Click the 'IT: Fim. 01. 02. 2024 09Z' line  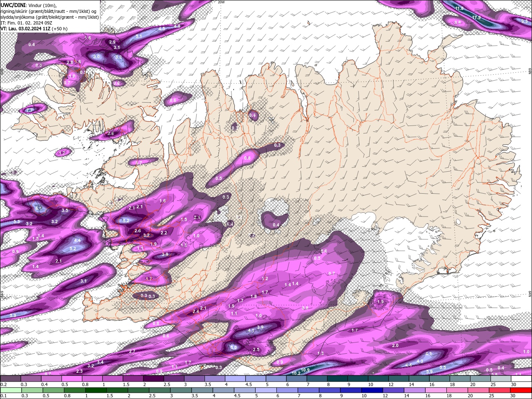click(x=26, y=23)
